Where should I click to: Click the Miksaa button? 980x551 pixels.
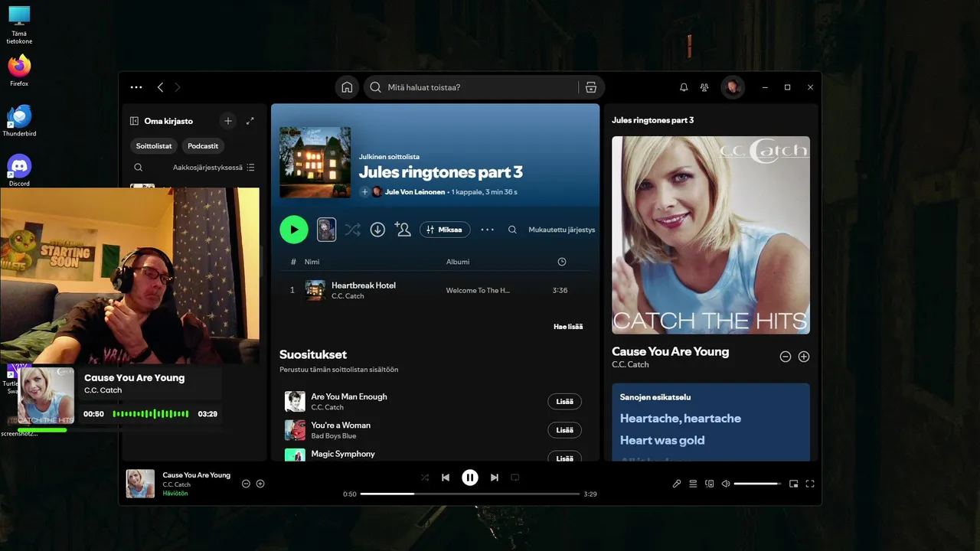(x=445, y=230)
